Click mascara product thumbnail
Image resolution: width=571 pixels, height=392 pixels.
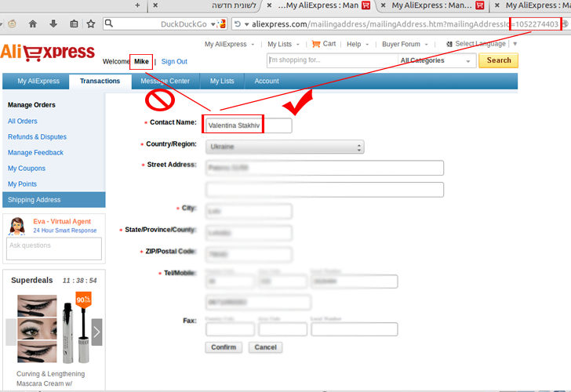[54, 329]
